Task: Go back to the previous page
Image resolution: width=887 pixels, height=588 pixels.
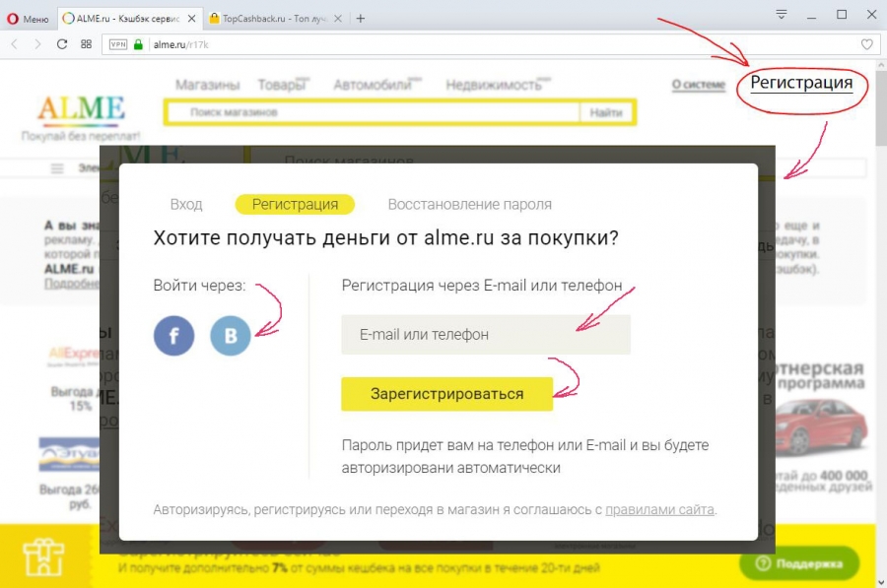Action: pyautogui.click(x=15, y=44)
